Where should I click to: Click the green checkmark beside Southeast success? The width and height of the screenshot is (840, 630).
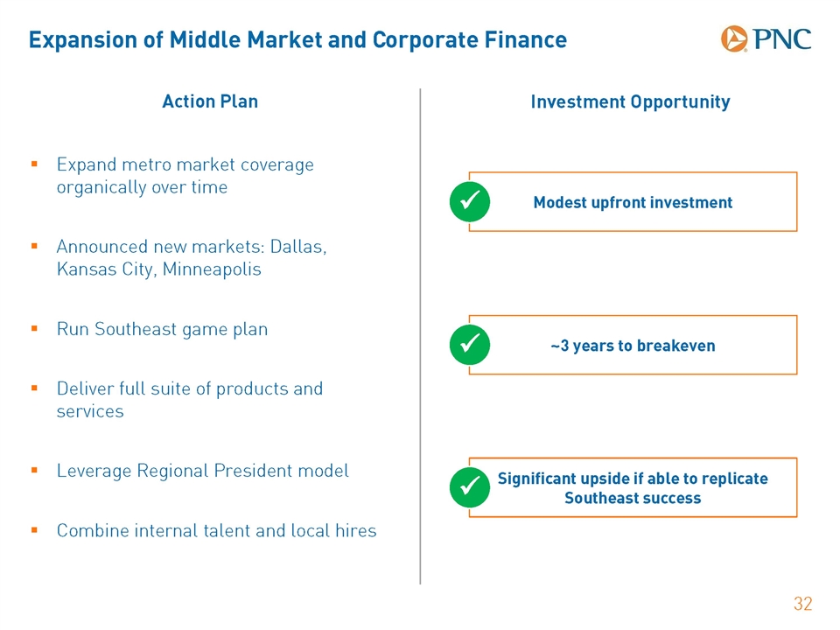click(x=470, y=487)
